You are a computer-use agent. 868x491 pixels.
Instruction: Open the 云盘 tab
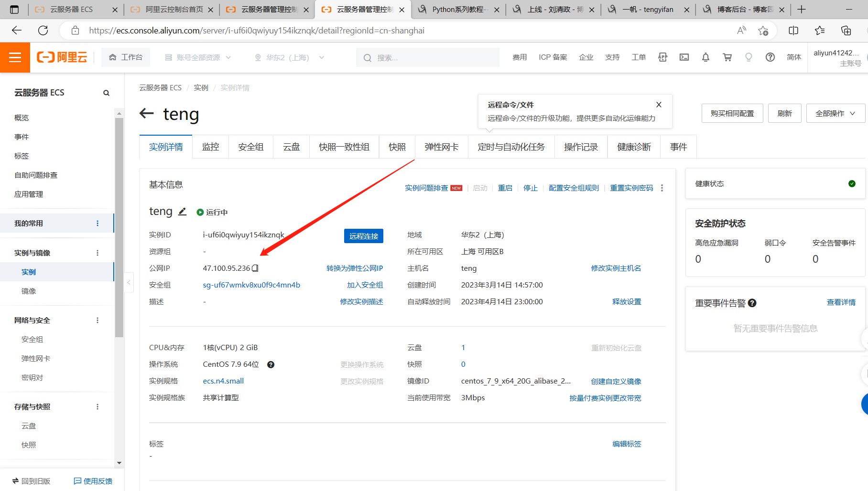(x=292, y=147)
